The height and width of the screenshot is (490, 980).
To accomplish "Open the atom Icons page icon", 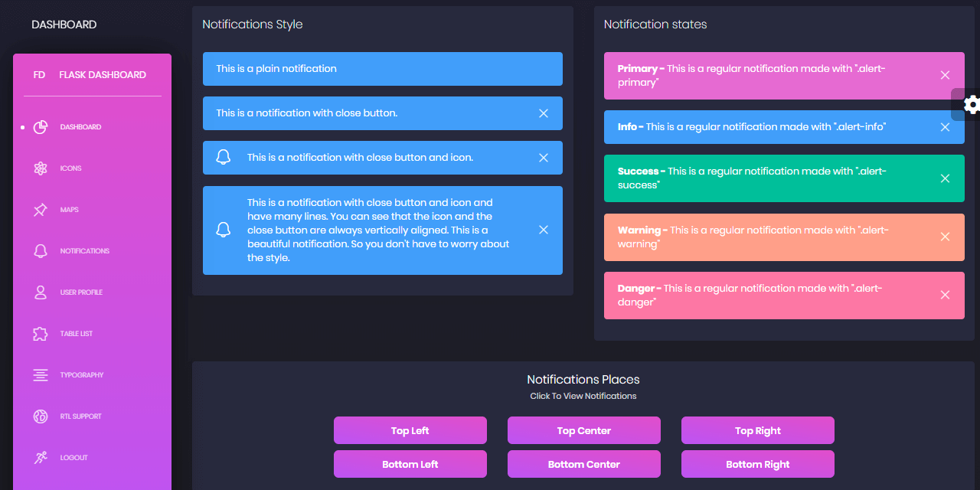I will 41,168.
